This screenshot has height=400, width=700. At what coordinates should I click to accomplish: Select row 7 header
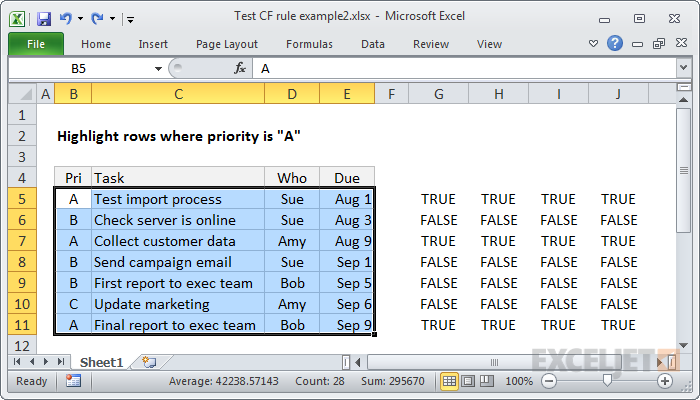pyautogui.click(x=22, y=241)
